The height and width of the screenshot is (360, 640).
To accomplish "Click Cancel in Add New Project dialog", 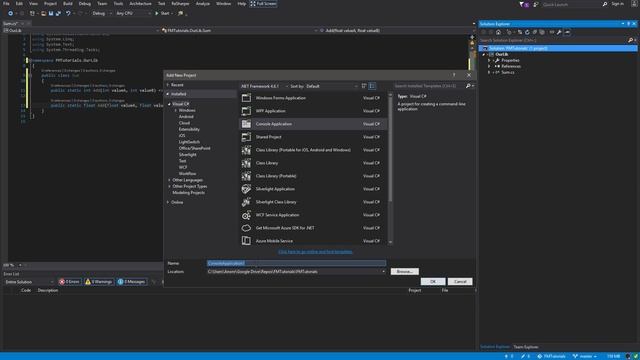I will click(x=460, y=282).
